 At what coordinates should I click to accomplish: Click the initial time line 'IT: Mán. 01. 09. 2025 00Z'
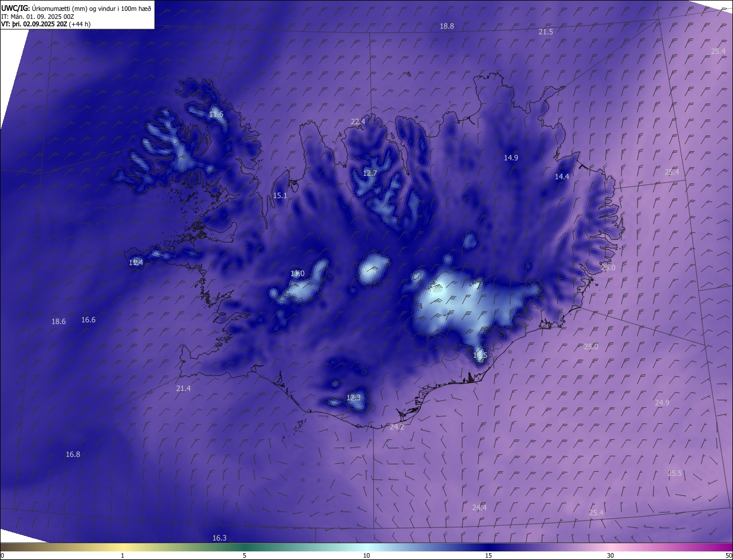point(37,17)
